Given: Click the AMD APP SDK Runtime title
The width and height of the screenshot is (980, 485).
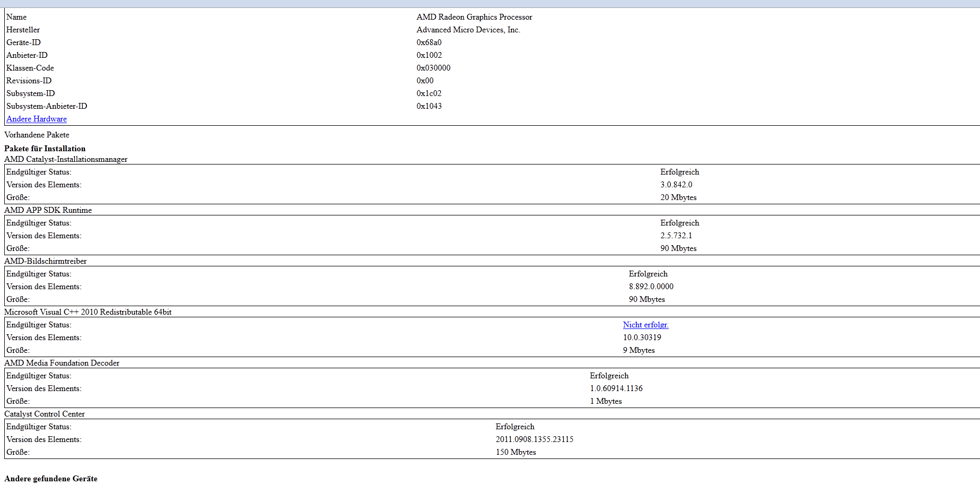Looking at the screenshot, I should [48, 210].
